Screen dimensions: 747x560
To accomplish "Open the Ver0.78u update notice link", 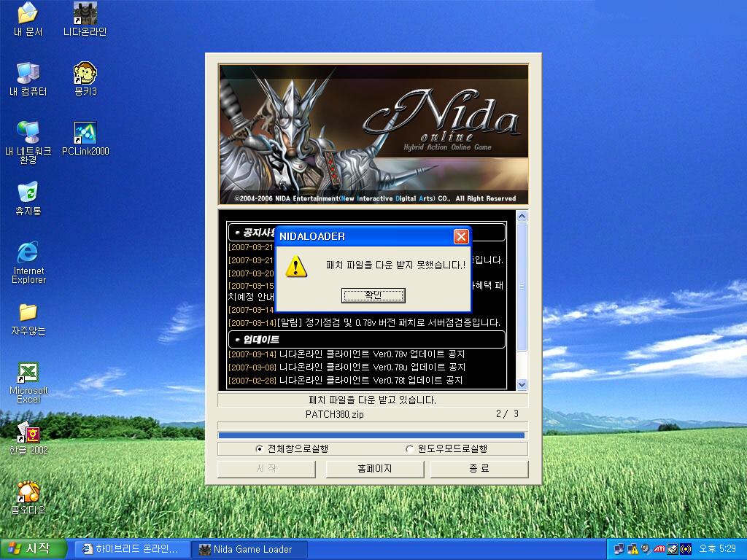I will tap(372, 367).
